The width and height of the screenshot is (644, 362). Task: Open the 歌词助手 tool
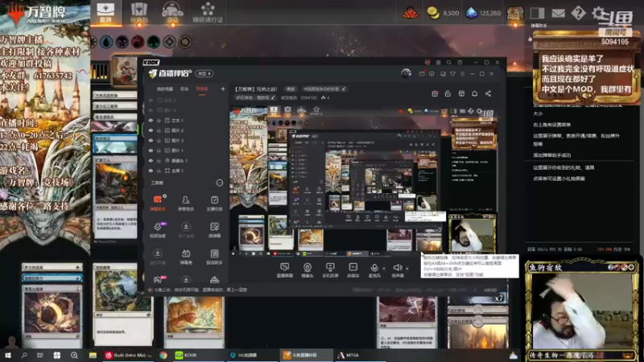point(214,257)
